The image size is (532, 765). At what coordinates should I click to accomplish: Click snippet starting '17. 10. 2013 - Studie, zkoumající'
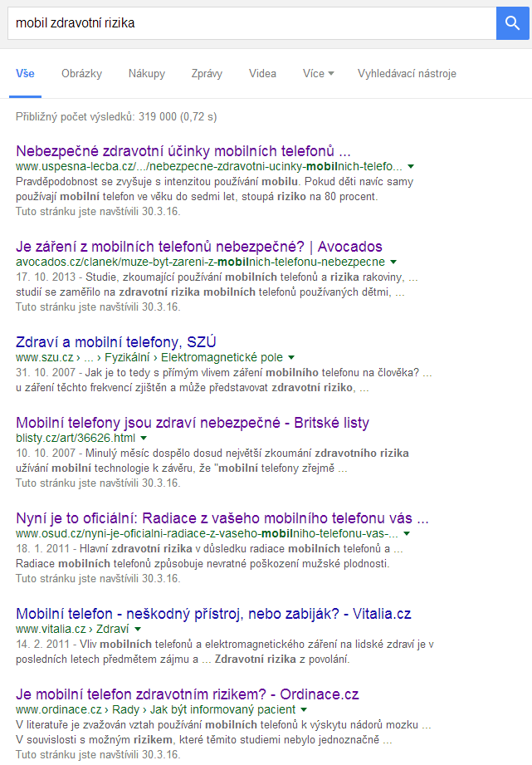(x=217, y=285)
